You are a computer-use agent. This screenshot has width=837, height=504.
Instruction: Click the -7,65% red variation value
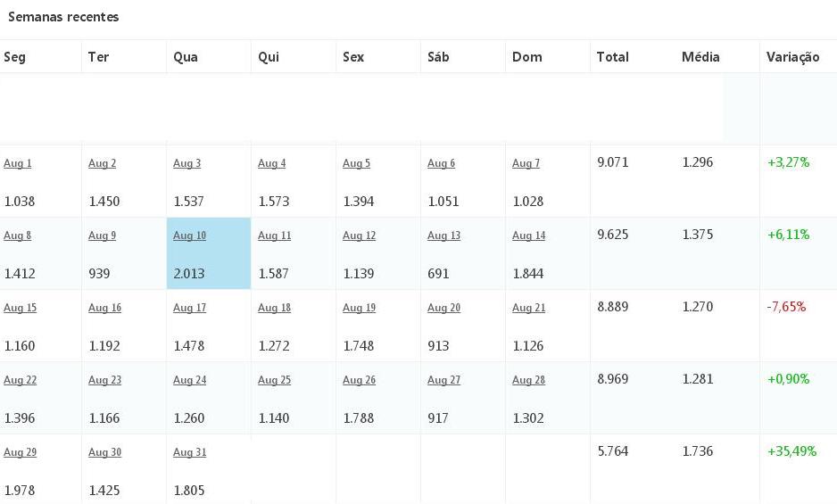coord(786,307)
